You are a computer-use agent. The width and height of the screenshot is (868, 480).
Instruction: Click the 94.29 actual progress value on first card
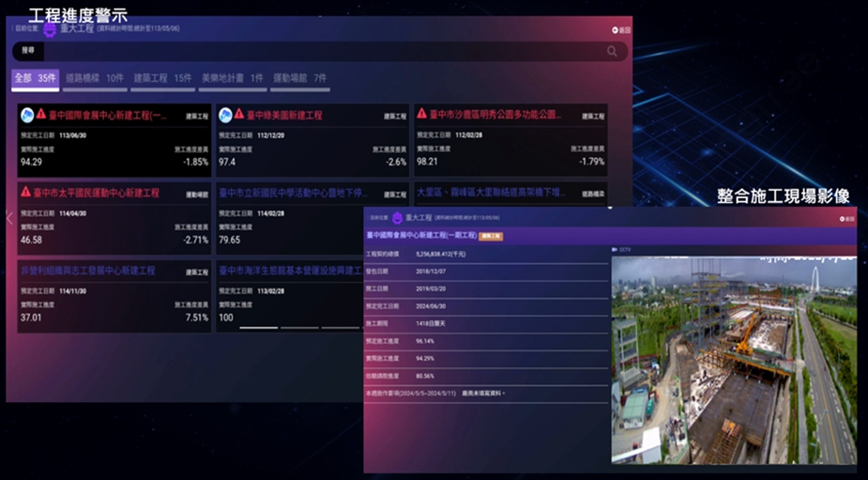click(x=32, y=163)
